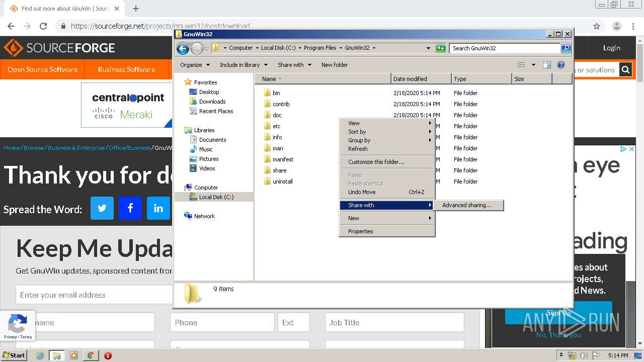644x362 pixels.
Task: Open the Open Source Software nav link
Action: [x=42, y=69]
